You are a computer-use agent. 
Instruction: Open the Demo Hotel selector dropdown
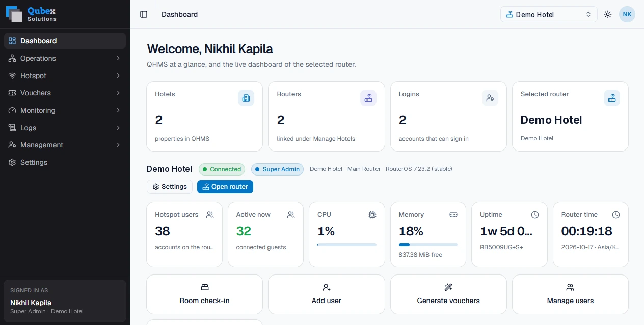click(x=549, y=14)
